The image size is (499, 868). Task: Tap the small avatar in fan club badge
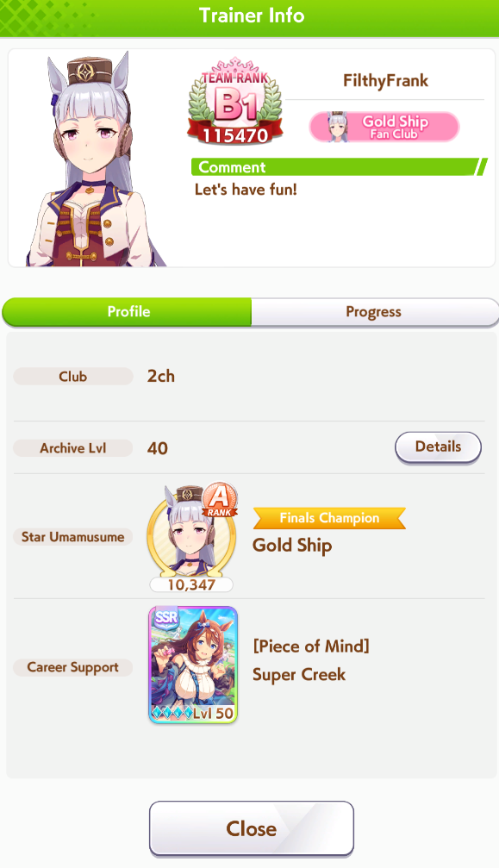(x=337, y=127)
